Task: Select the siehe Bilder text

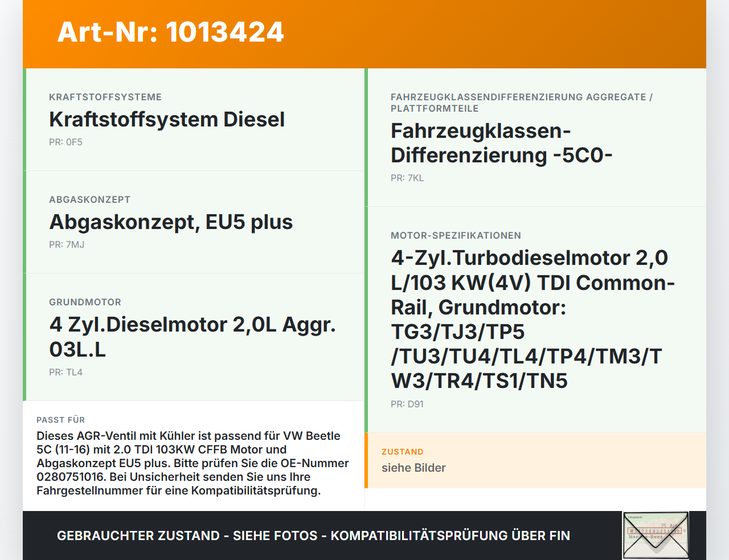Action: [413, 468]
